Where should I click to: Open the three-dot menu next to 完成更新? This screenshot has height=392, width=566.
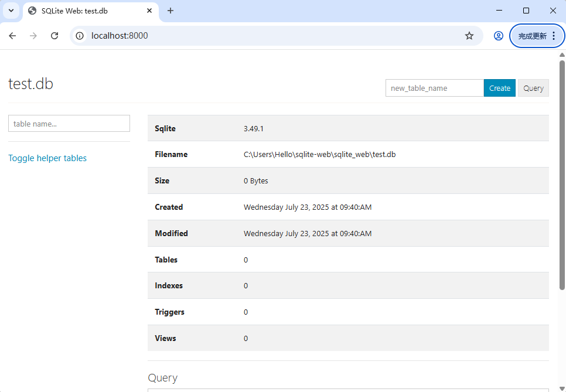(x=554, y=36)
